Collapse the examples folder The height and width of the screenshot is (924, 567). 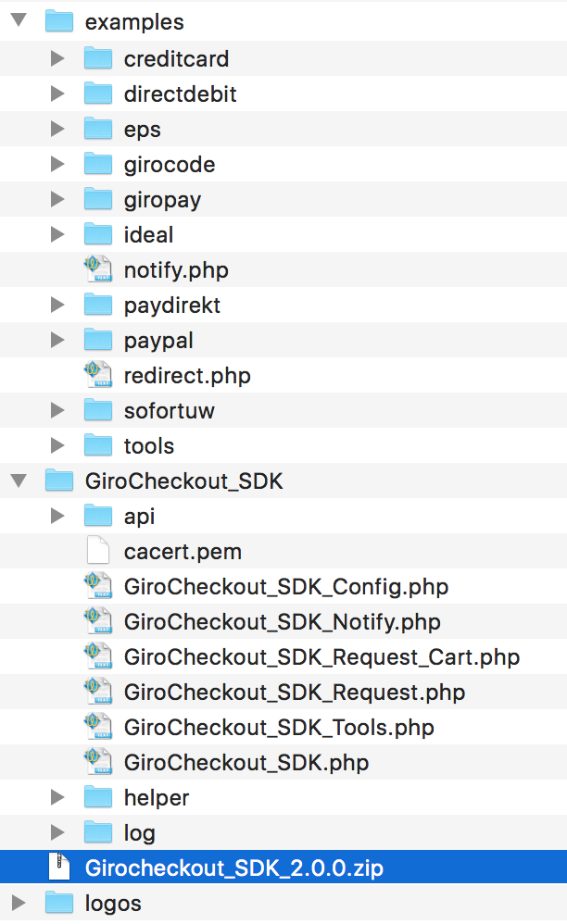click(19, 20)
